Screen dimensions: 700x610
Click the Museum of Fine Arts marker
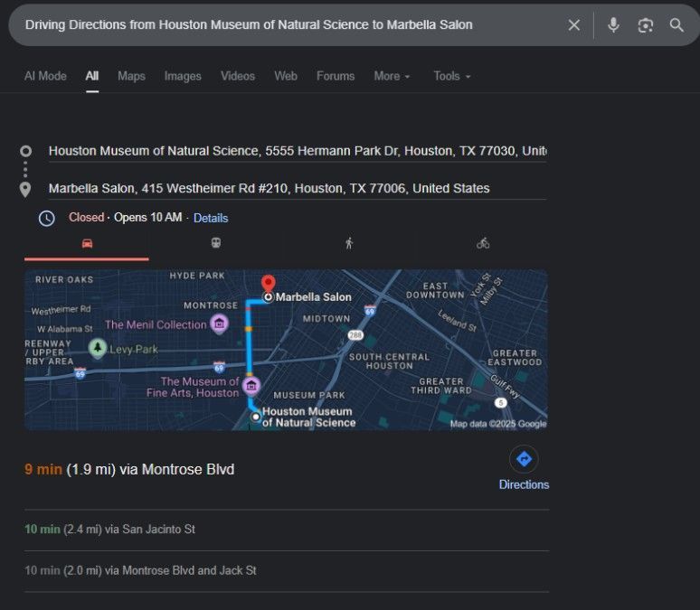click(251, 386)
